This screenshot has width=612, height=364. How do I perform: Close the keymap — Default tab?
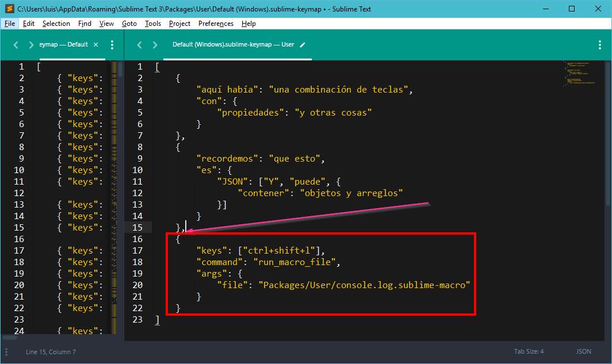[x=95, y=44]
